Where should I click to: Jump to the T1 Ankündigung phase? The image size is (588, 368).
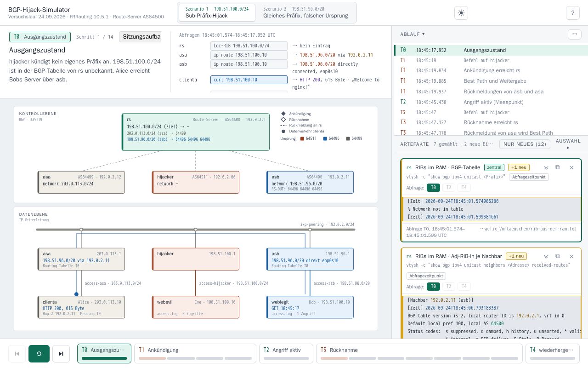(195, 353)
